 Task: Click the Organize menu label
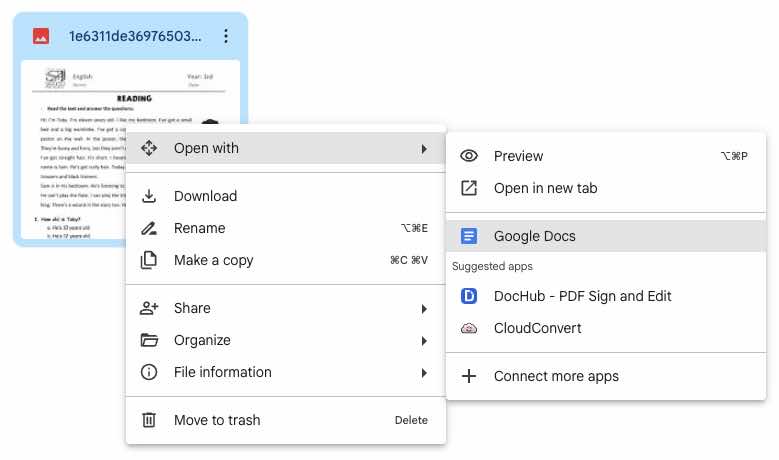[202, 340]
